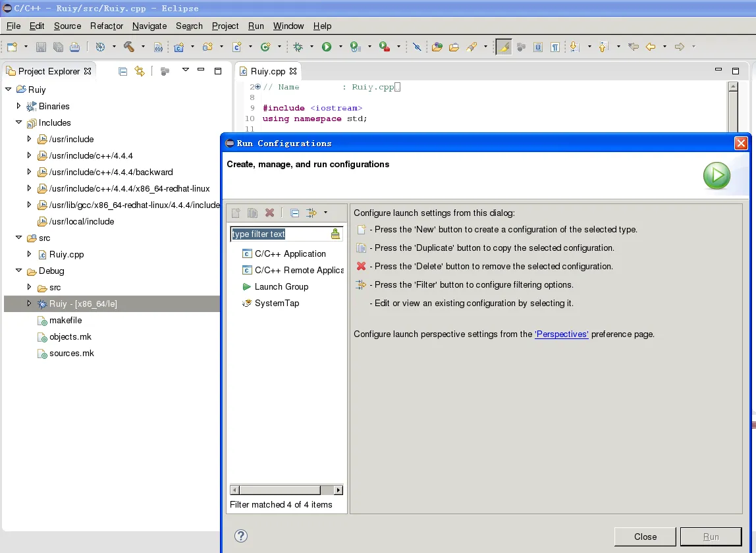Click the editor's vertical scroll up arrow
This screenshot has width=756, height=553.
coord(734,87)
